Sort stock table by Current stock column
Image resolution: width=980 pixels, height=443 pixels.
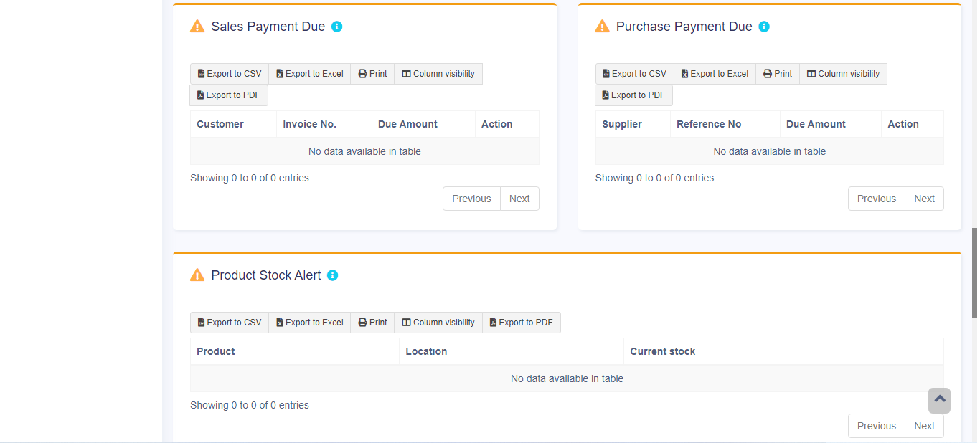pos(662,351)
